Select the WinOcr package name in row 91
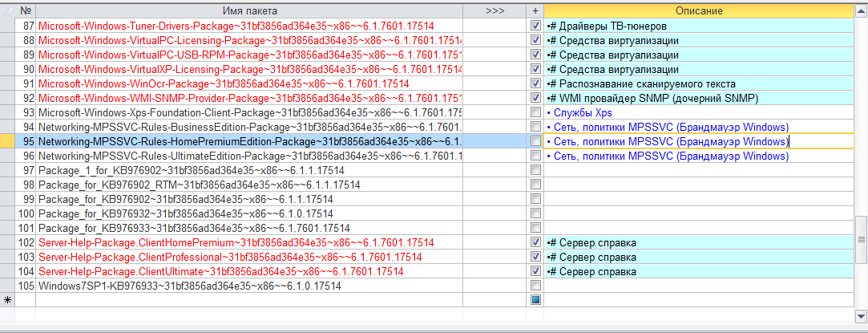This screenshot has width=868, height=333. point(224,84)
